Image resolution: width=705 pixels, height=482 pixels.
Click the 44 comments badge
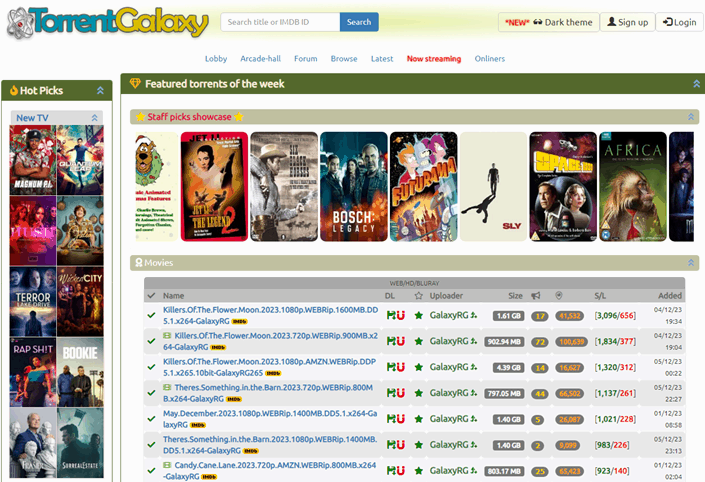540,394
